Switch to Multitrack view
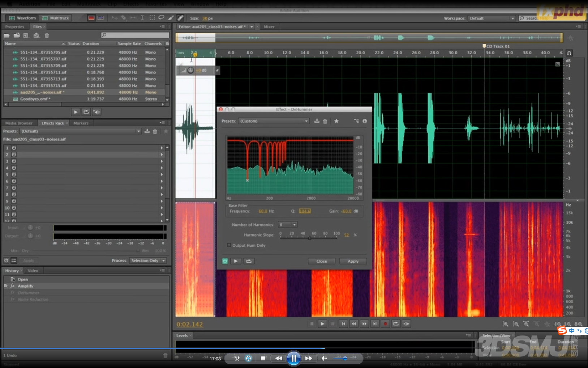 click(x=55, y=18)
